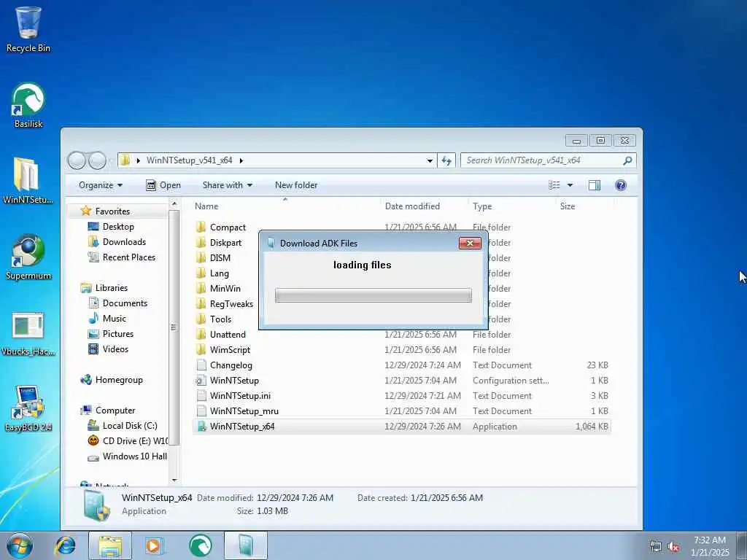Open the Windows Start menu orb

coord(20,545)
